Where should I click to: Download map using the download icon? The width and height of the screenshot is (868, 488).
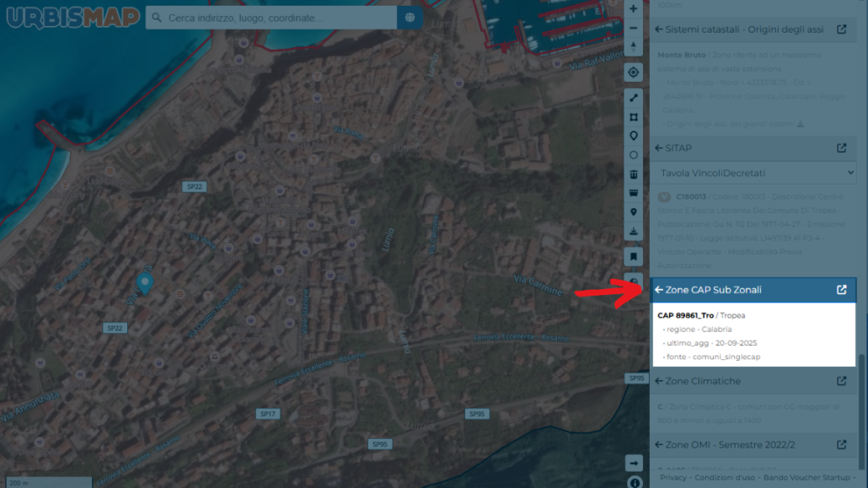click(x=633, y=231)
